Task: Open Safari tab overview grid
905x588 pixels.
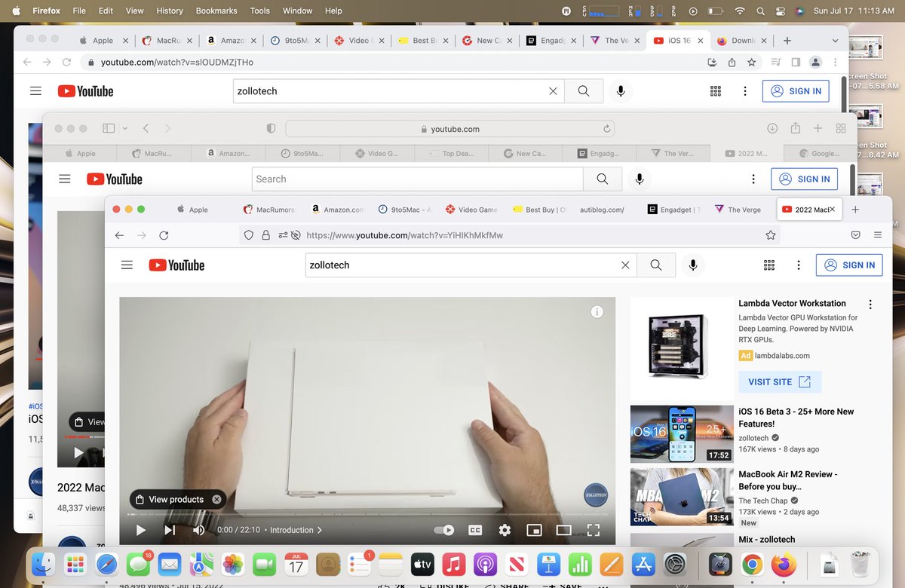Action: pyautogui.click(x=841, y=129)
